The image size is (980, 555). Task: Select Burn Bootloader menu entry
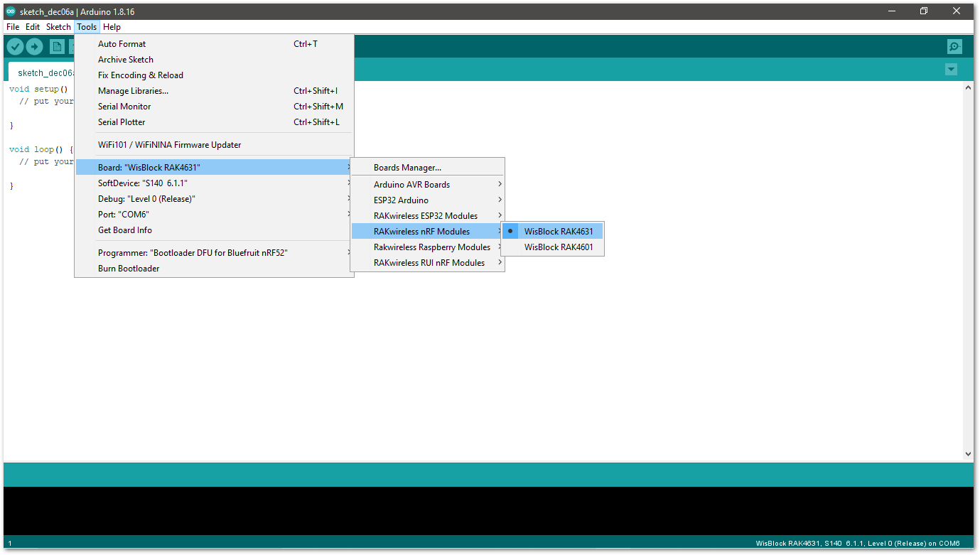click(214, 269)
